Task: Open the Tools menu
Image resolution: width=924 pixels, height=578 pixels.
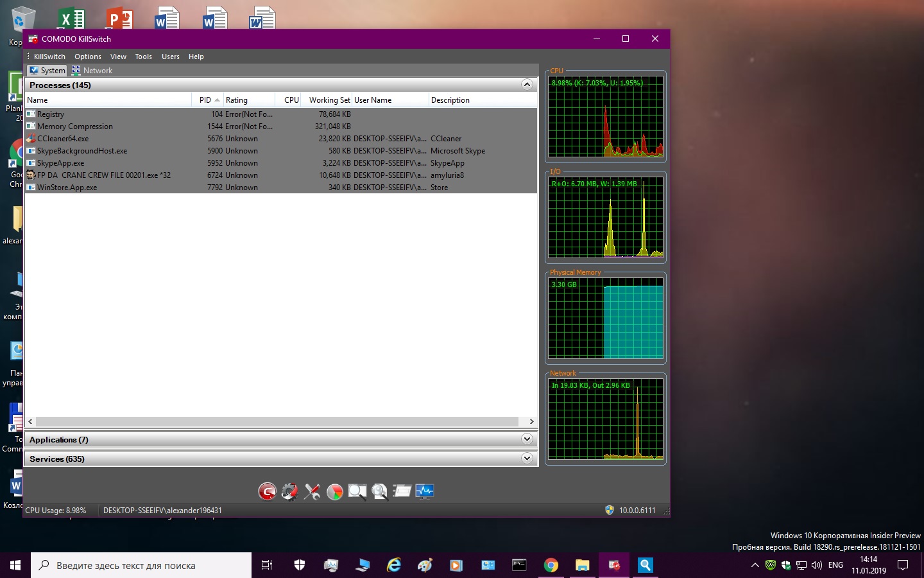Action: pyautogui.click(x=143, y=57)
